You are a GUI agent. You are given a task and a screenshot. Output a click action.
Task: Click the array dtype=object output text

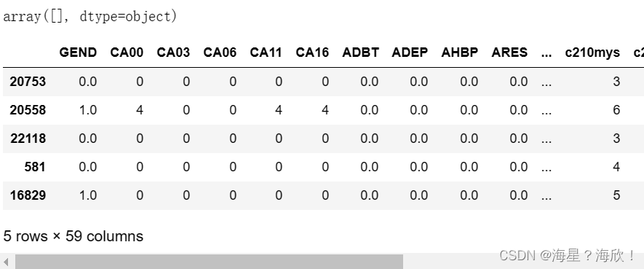click(90, 17)
